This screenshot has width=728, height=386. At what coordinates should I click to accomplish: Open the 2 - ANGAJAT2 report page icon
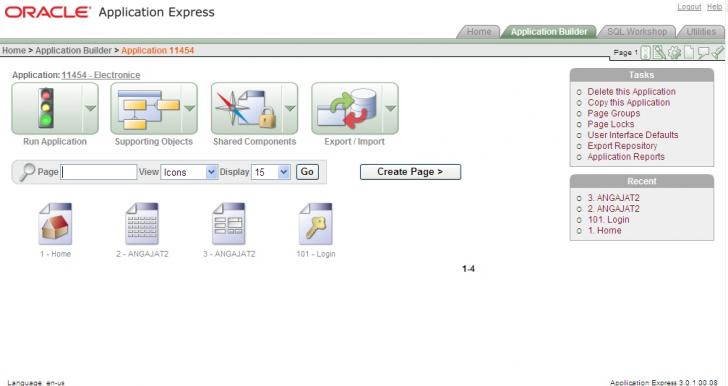142,223
